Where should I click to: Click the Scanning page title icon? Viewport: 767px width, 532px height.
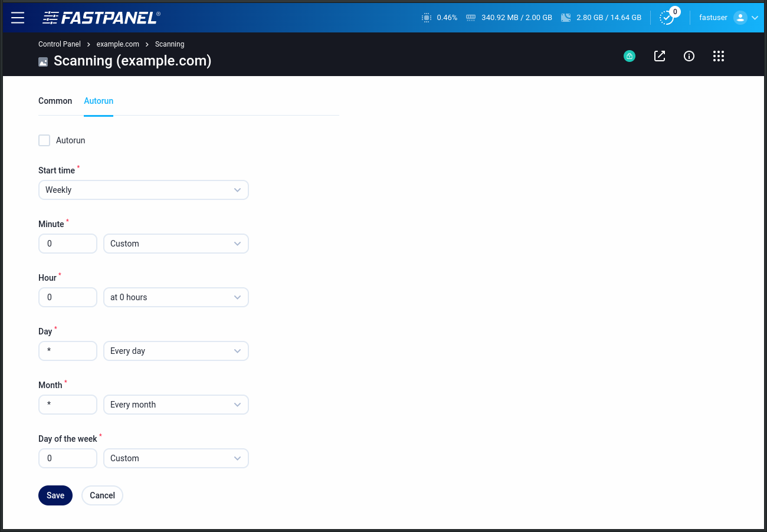click(x=43, y=61)
